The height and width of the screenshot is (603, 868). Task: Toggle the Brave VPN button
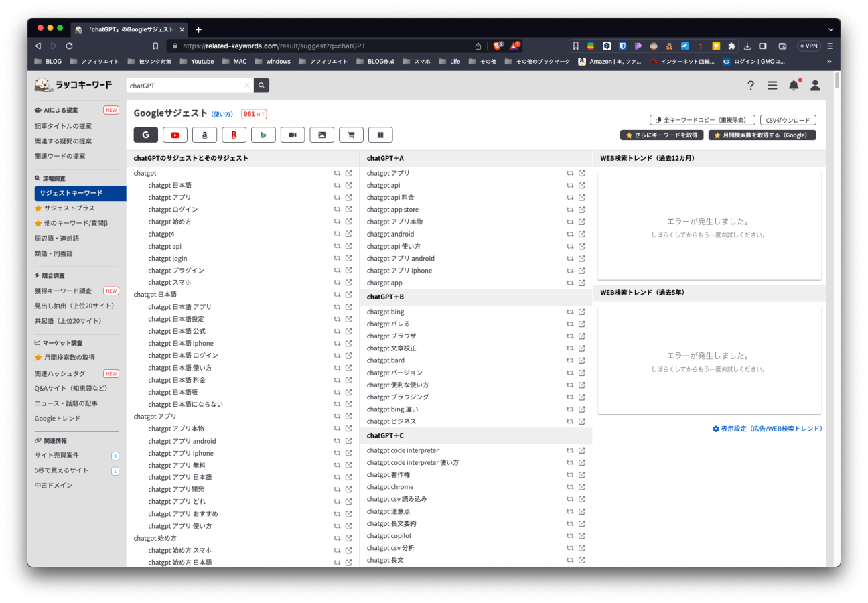[x=808, y=46]
